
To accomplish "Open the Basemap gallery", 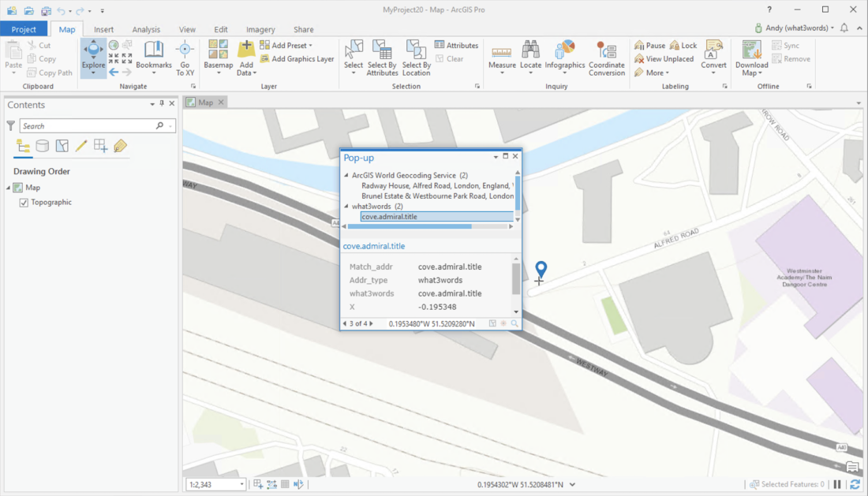I will [218, 58].
